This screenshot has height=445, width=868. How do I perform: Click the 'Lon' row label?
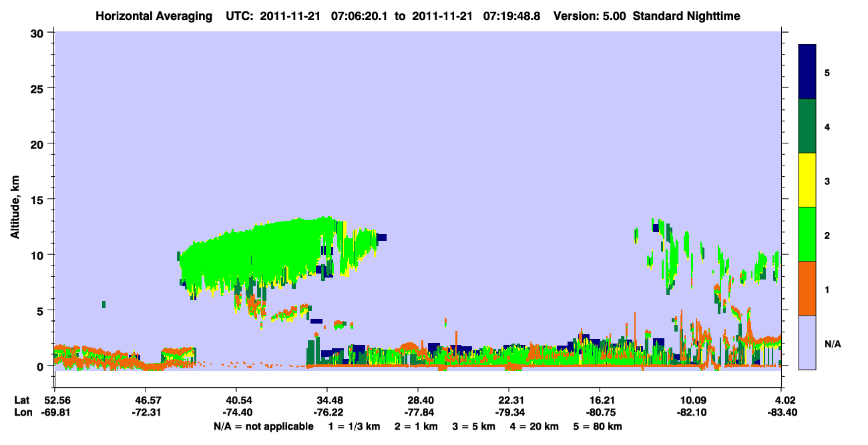pyautogui.click(x=22, y=412)
